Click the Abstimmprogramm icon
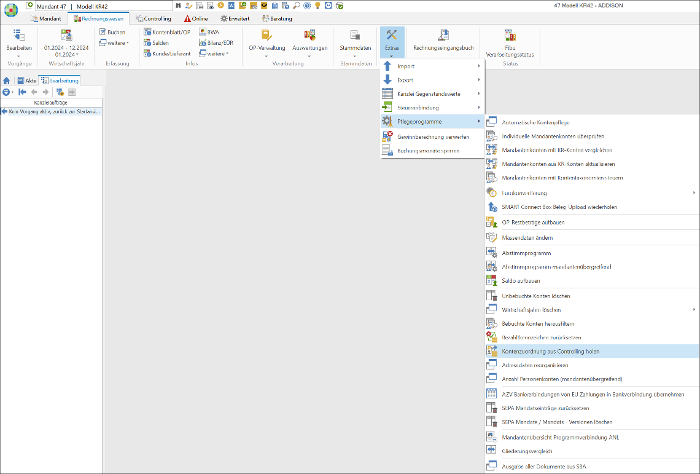This screenshot has height=474, width=700. tap(492, 253)
